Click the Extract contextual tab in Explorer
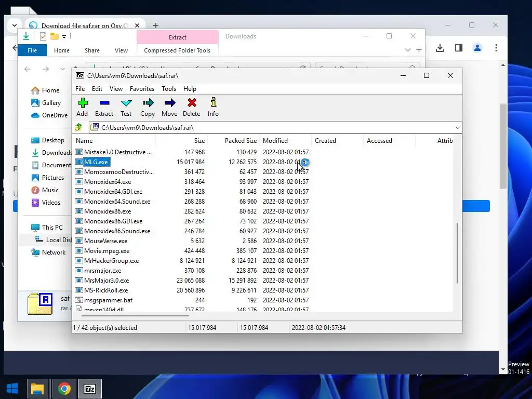The height and width of the screenshot is (399, 532). pos(178,37)
